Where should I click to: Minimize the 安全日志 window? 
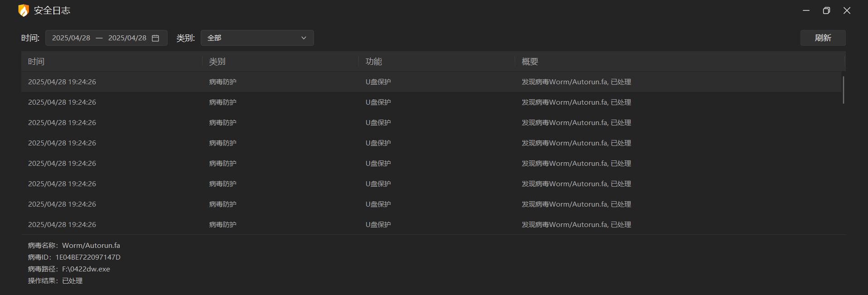point(806,10)
